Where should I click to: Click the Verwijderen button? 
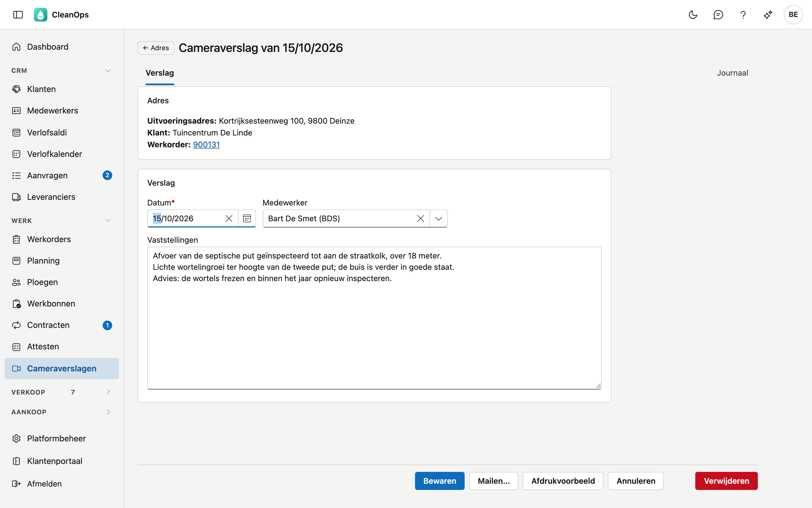pyautogui.click(x=726, y=481)
